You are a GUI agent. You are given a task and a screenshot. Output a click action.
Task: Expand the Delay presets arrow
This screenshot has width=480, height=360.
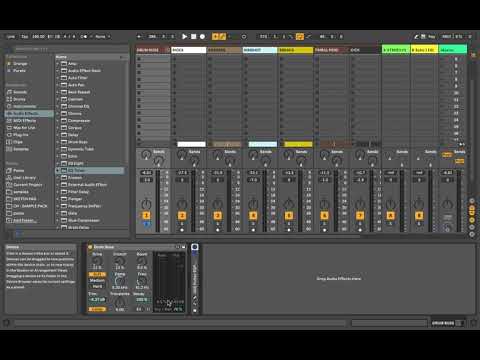(x=58, y=135)
